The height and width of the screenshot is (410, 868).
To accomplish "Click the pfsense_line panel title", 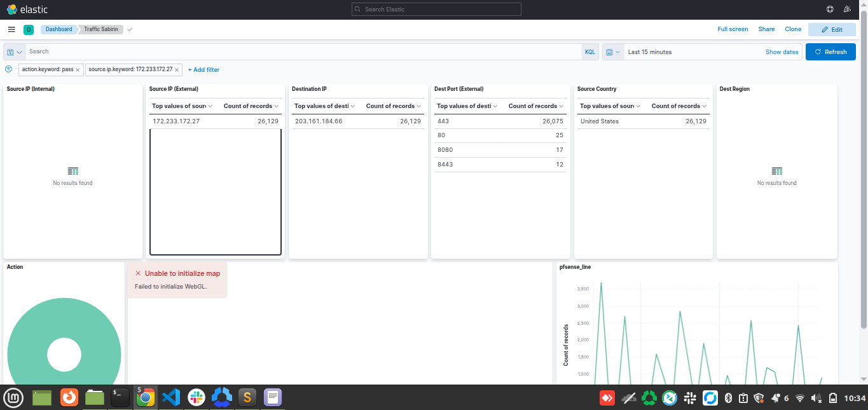I will click(575, 267).
